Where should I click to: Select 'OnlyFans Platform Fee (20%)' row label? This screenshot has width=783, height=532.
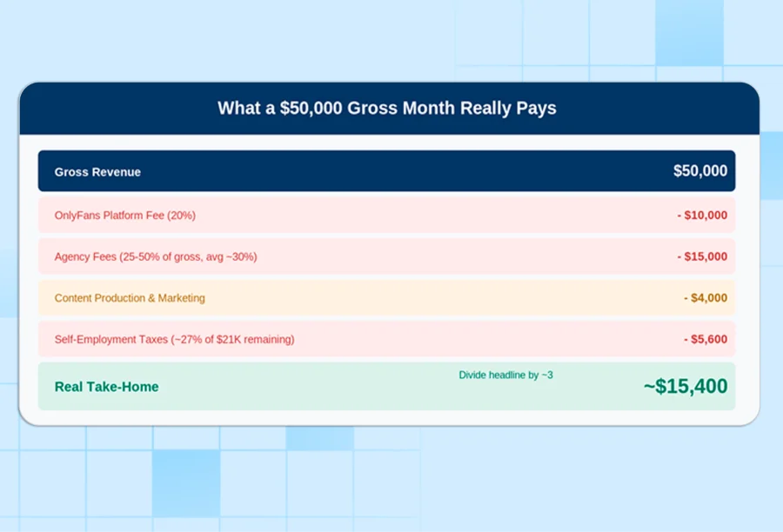click(x=124, y=215)
